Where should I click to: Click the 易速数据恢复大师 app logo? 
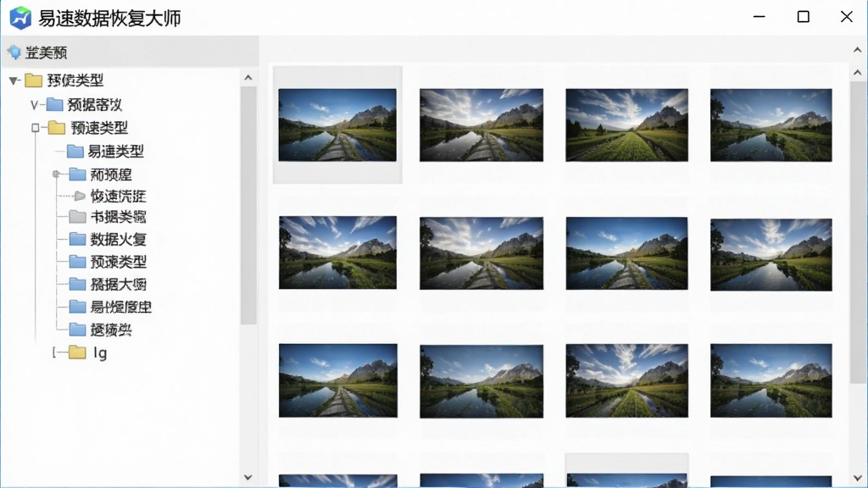pyautogui.click(x=20, y=18)
